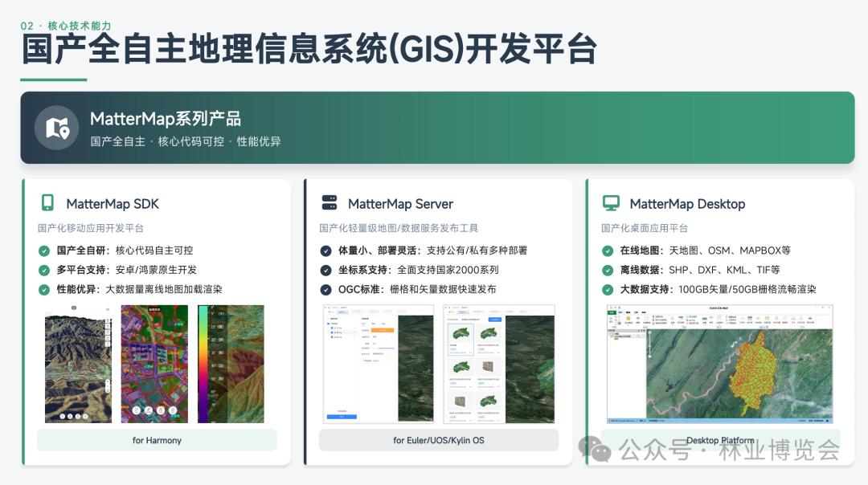868x485 pixels.
Task: Click the section label "02 · 核心技术能力"
Action: click(x=66, y=26)
